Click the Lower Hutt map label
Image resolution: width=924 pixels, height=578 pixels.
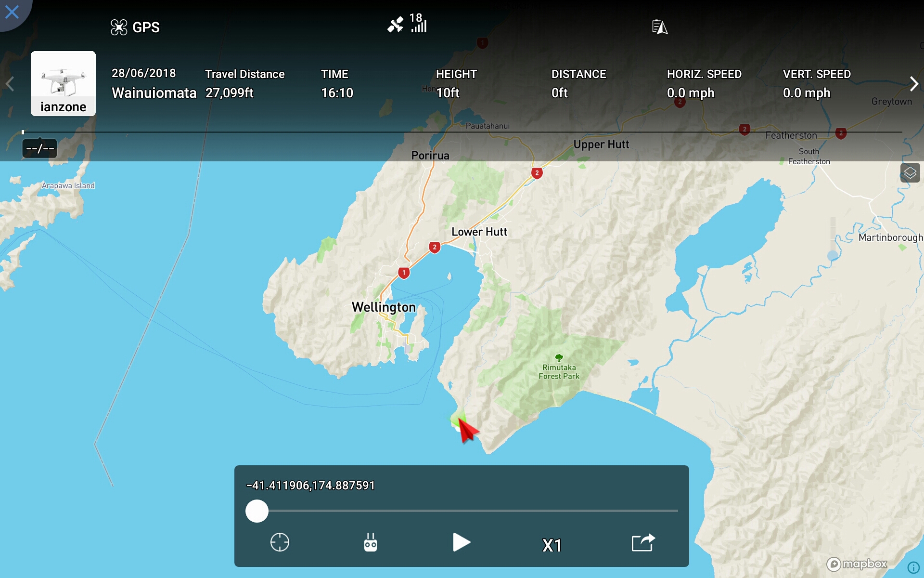479,232
